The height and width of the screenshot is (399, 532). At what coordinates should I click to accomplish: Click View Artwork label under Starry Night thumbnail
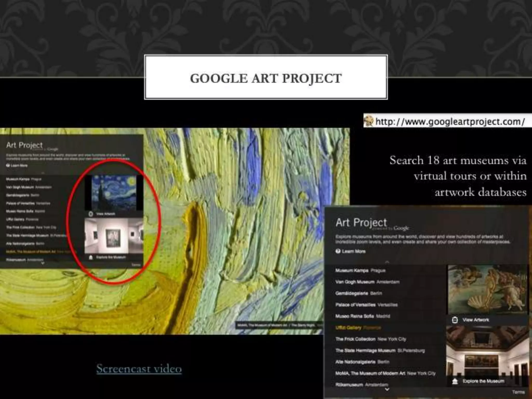click(105, 214)
